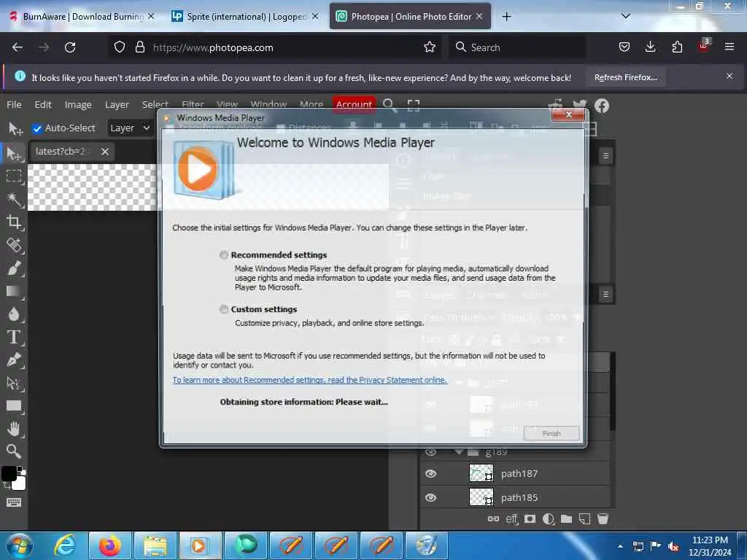The image size is (747, 560).
Task: Open the Layers panel hamburger menu
Action: (605, 295)
